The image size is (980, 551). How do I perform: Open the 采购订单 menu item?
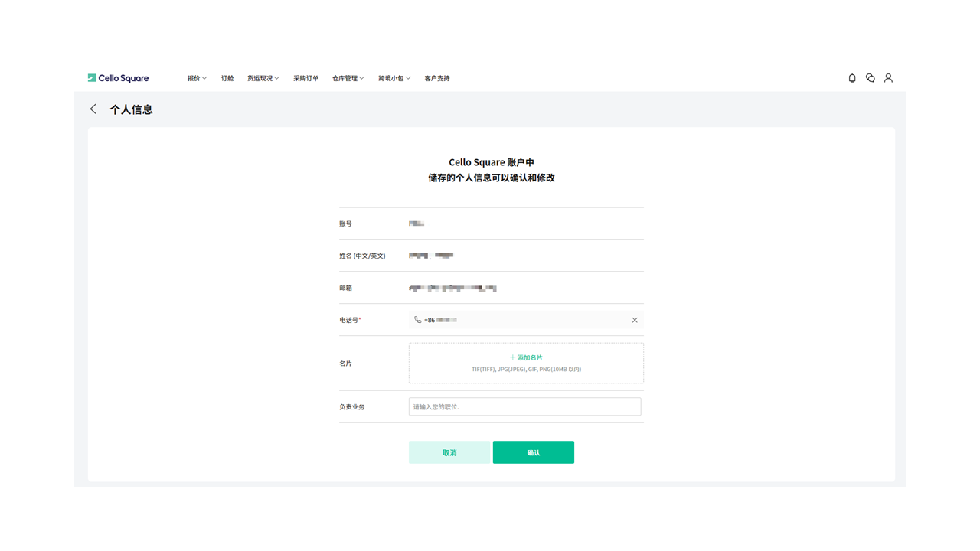(305, 78)
